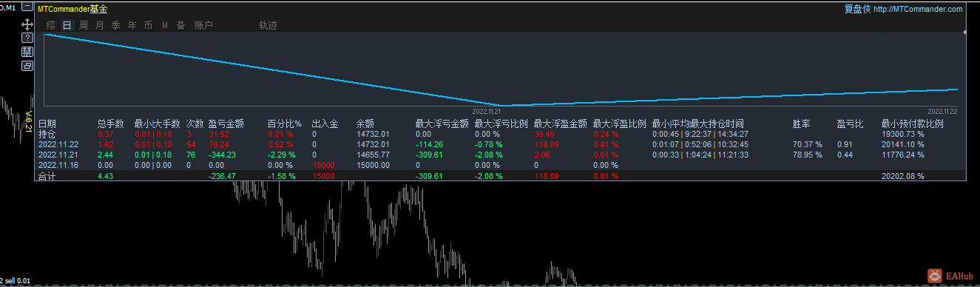980x287 pixels.
Task: Select the 总手数 column header
Action: [111, 124]
